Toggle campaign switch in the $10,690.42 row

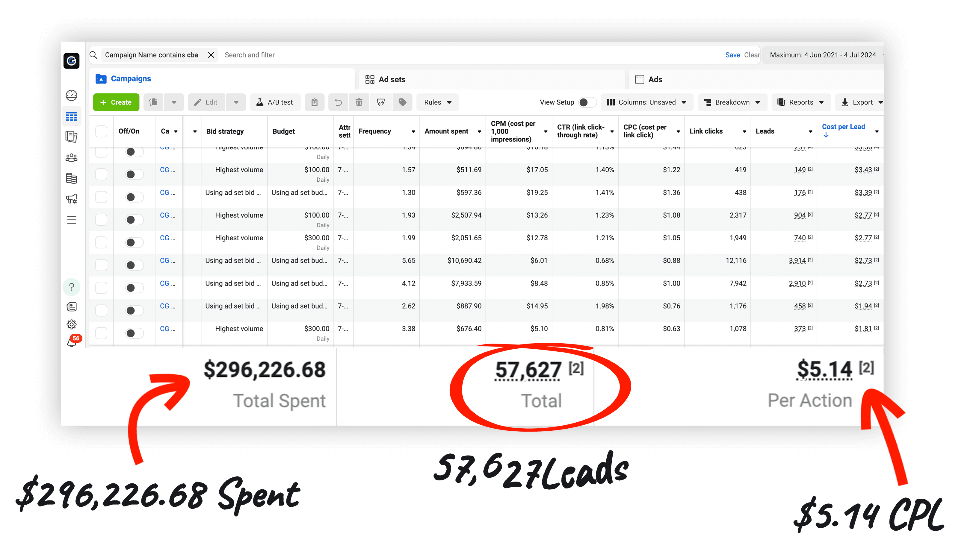(x=134, y=265)
